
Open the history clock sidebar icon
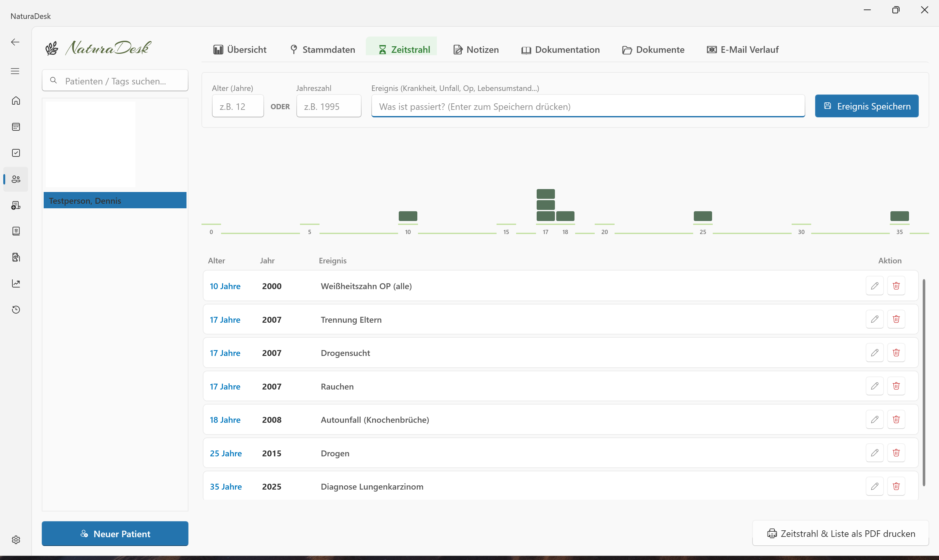point(16,310)
